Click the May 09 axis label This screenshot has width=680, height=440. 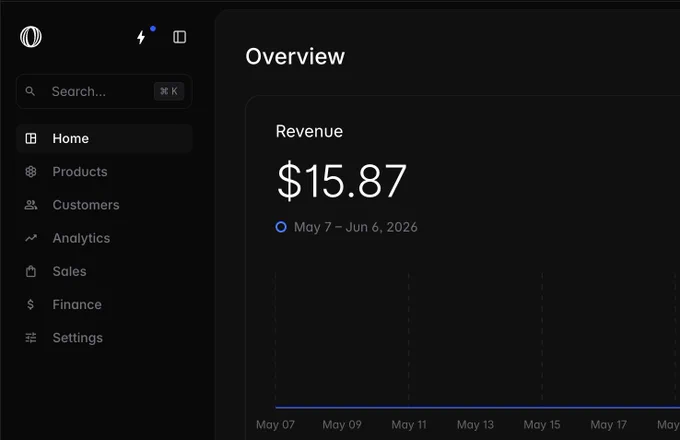(342, 425)
